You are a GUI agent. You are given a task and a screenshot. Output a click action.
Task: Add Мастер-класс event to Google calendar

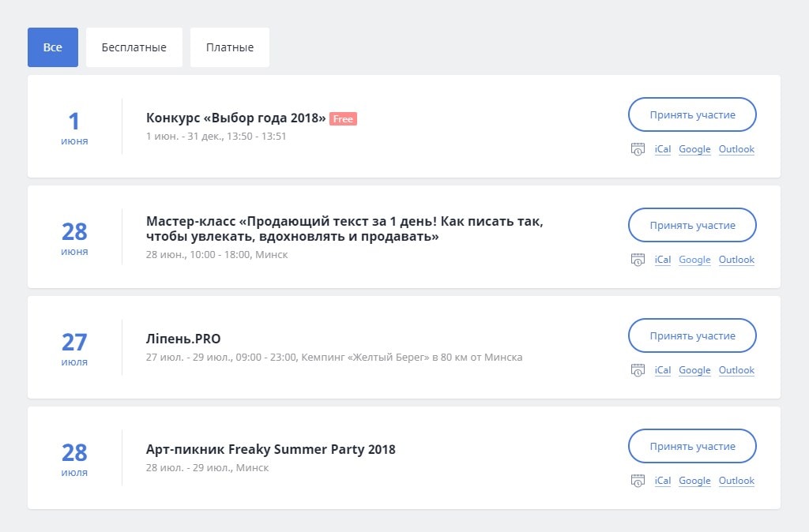click(694, 260)
